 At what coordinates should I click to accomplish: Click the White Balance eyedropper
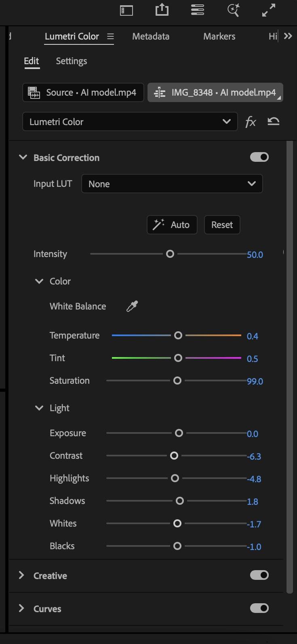pyautogui.click(x=132, y=306)
